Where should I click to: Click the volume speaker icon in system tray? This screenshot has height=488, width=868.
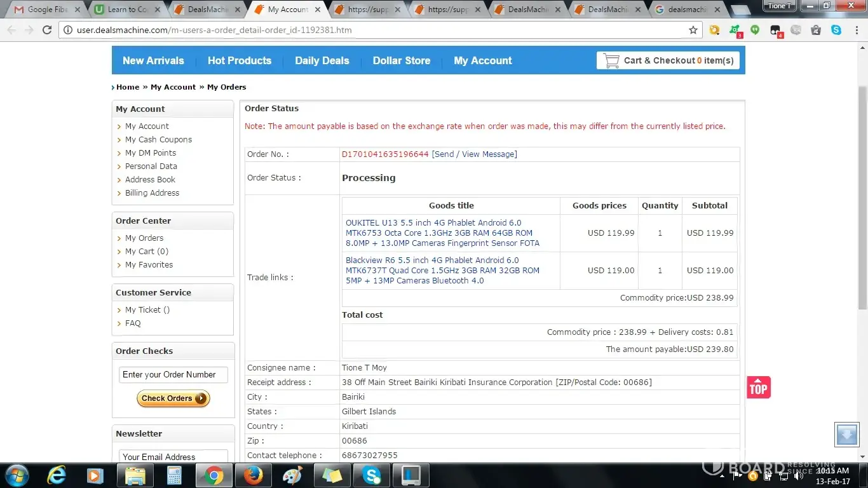pos(799,476)
